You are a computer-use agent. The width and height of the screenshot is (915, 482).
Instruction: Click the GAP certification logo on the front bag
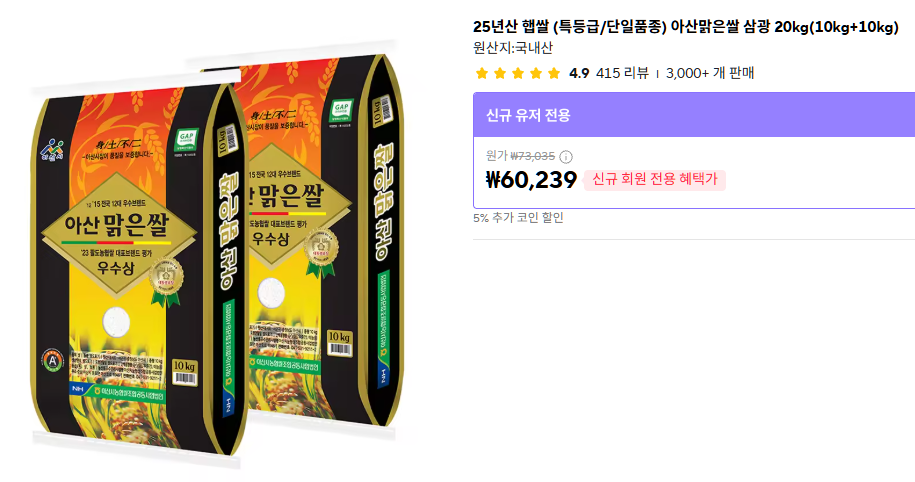click(187, 139)
